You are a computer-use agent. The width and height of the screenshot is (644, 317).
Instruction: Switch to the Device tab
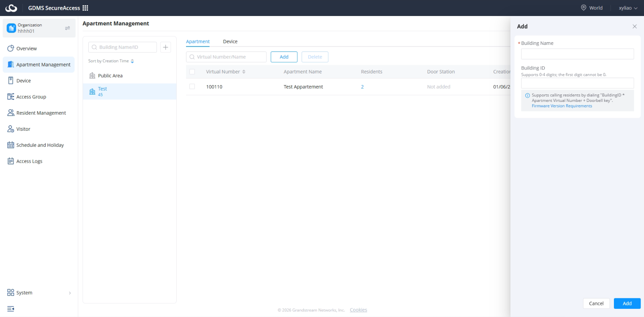pyautogui.click(x=230, y=41)
